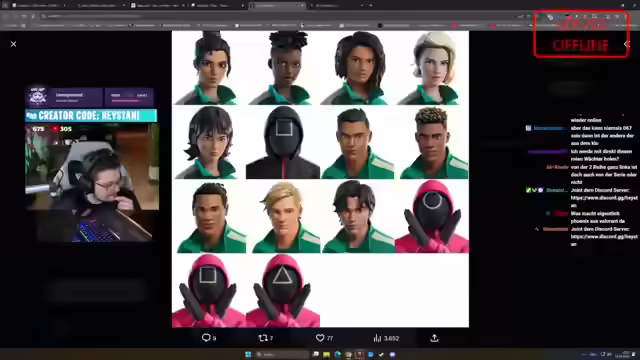640x360 pixels.
Task: Click the blonde bob-haired character portrait
Action: coord(432,68)
